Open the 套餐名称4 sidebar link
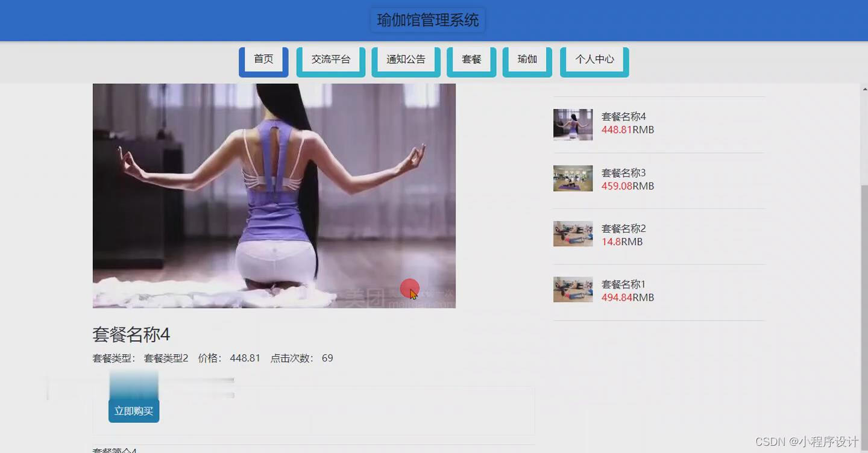 click(x=624, y=116)
